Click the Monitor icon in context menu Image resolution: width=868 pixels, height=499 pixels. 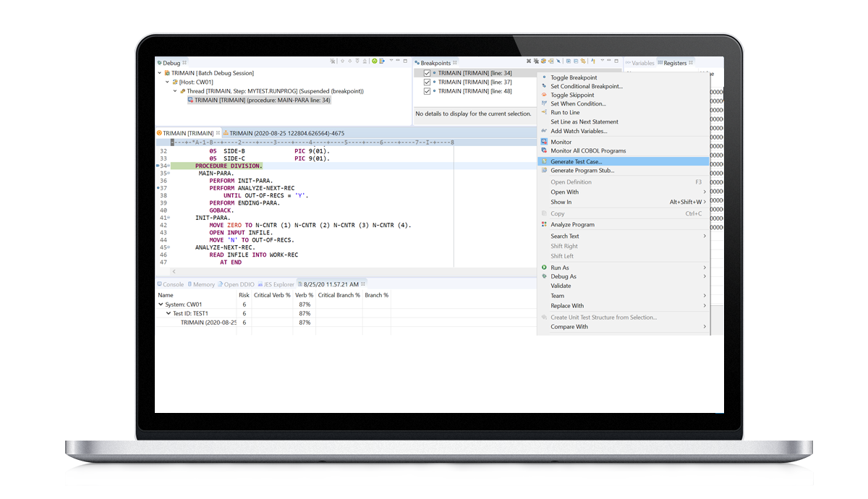click(x=544, y=142)
